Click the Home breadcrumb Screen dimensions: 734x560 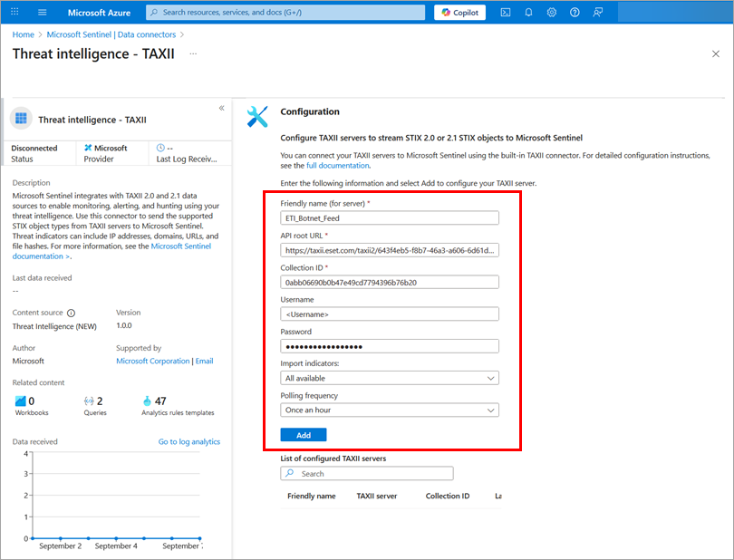pyautogui.click(x=23, y=34)
